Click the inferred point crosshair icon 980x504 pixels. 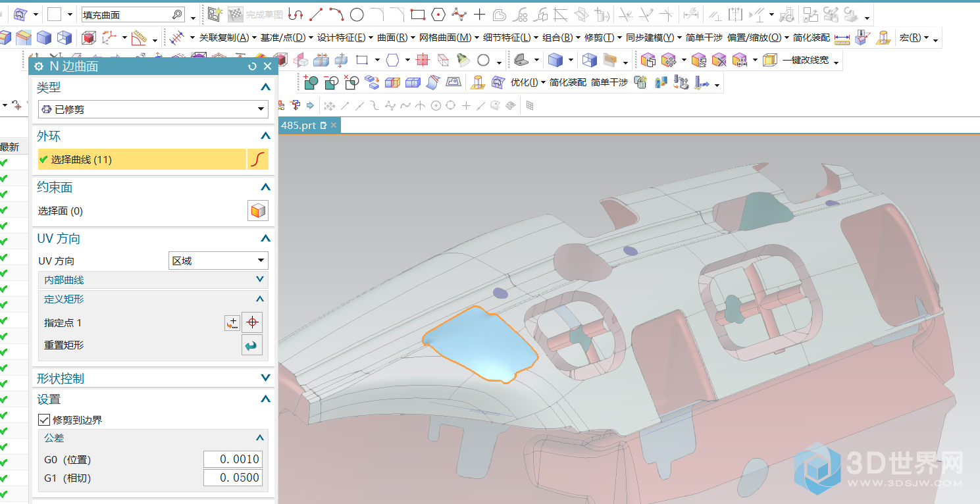[252, 323]
